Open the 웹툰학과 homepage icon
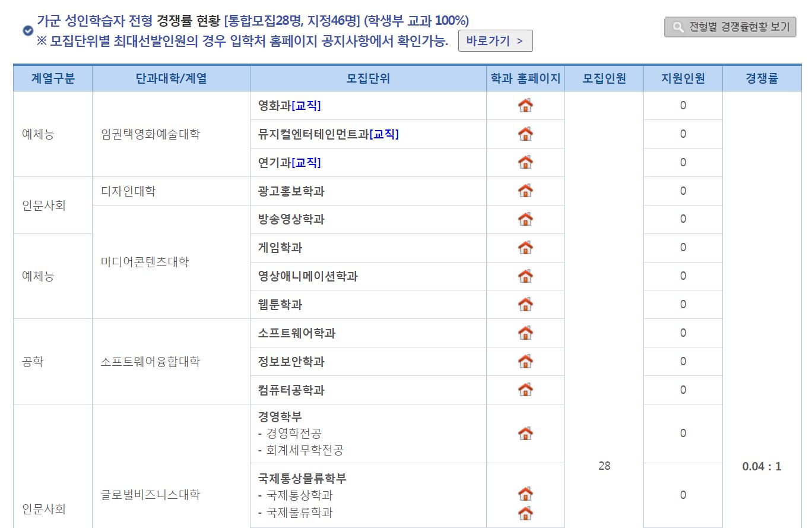This screenshot has width=812, height=528. tap(525, 305)
